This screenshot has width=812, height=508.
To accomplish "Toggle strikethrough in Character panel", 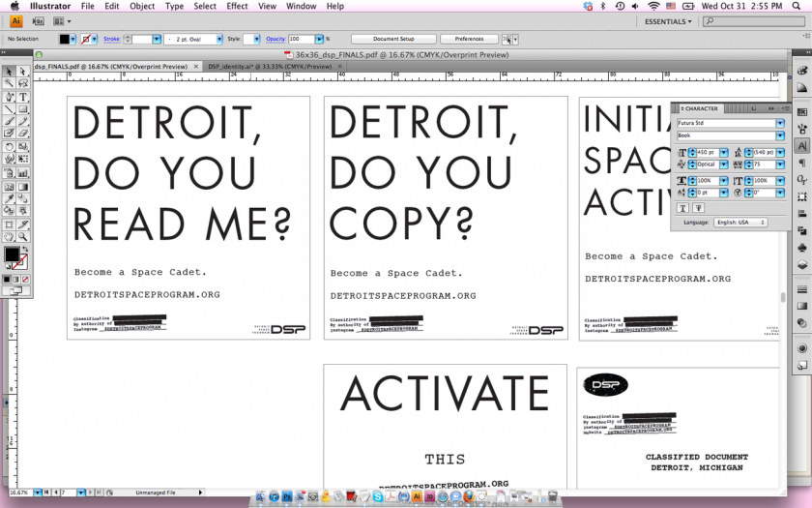I will click(699, 208).
